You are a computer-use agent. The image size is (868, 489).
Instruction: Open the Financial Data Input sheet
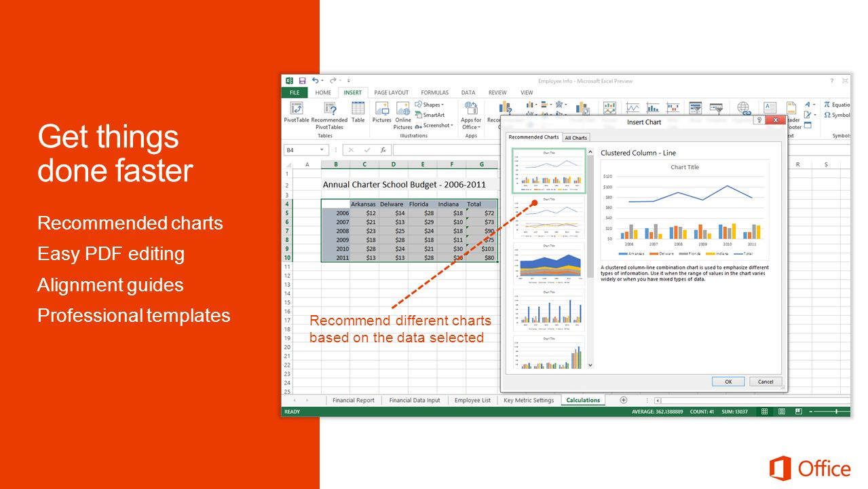[414, 400]
